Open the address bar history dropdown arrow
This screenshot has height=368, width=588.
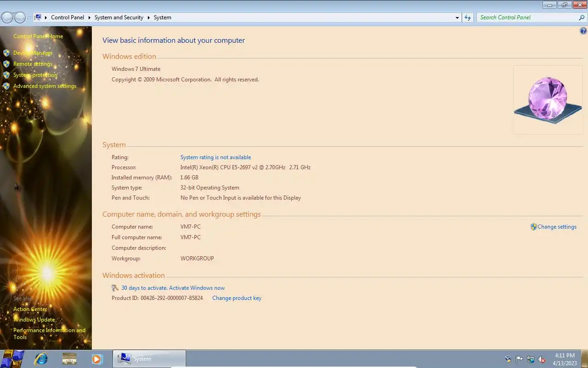[x=457, y=17]
